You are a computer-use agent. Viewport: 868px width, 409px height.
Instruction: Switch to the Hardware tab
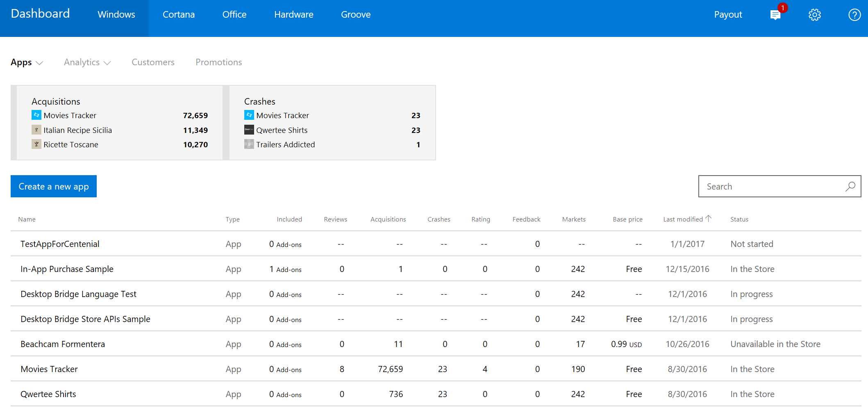[x=293, y=14]
